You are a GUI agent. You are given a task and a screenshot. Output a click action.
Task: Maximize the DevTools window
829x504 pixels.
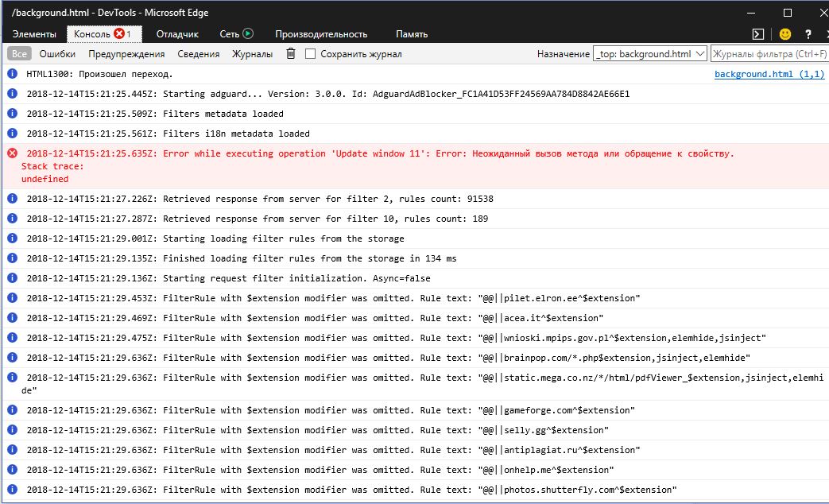[x=787, y=13]
